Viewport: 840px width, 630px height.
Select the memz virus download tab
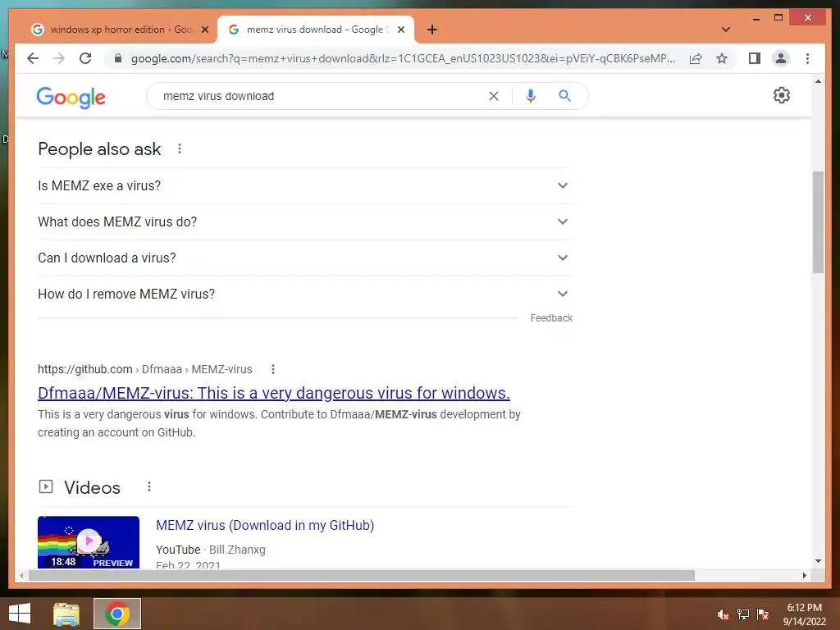point(316,30)
